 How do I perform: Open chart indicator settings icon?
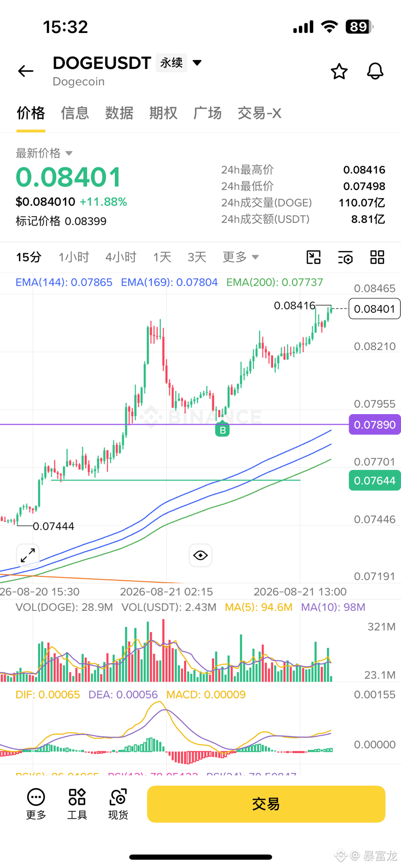point(345,257)
